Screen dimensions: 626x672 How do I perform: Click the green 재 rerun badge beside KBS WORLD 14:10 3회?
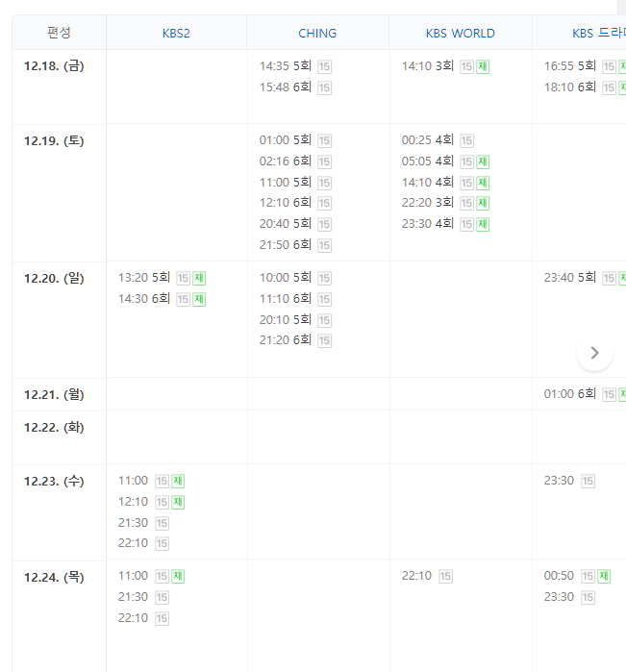[483, 66]
